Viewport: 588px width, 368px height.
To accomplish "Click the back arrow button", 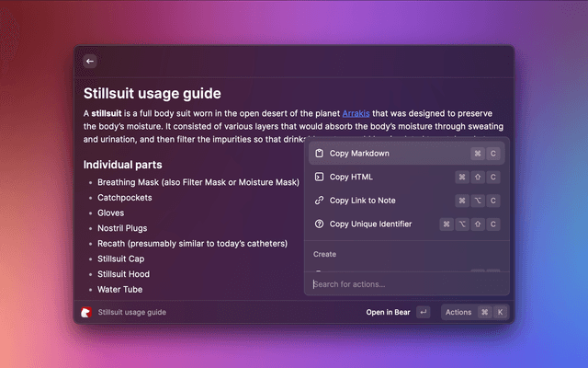I will 89,61.
